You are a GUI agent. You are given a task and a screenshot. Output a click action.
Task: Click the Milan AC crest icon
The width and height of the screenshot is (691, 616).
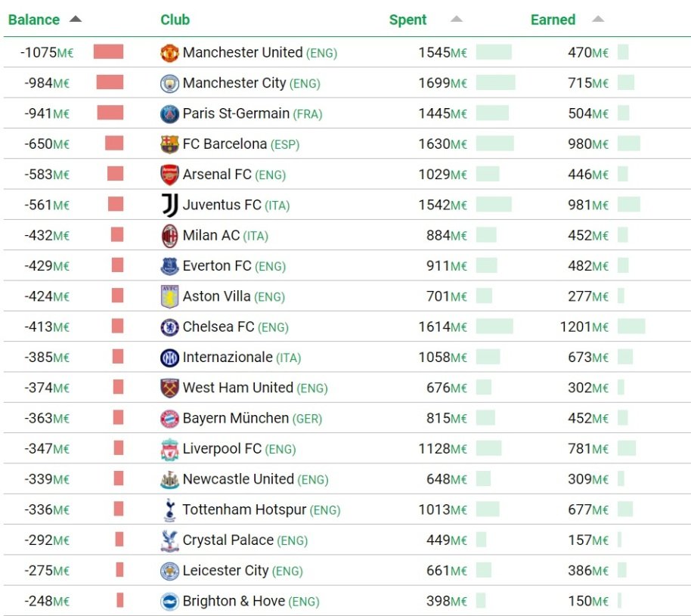pos(169,236)
